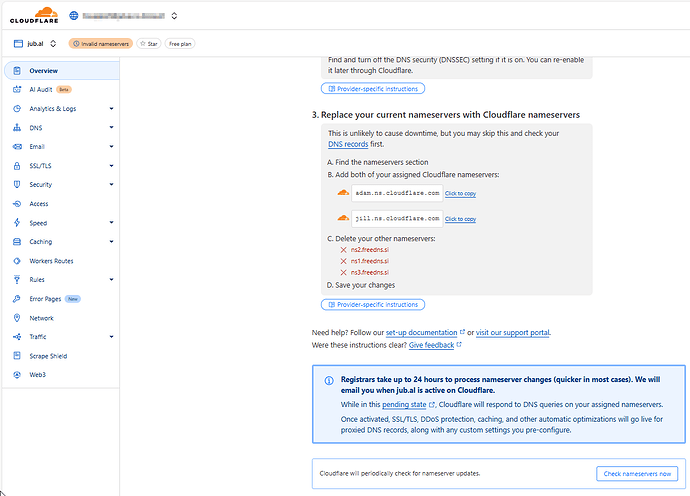Image resolution: width=690 pixels, height=496 pixels.
Task: Expand the Security section arrow
Action: tap(111, 184)
